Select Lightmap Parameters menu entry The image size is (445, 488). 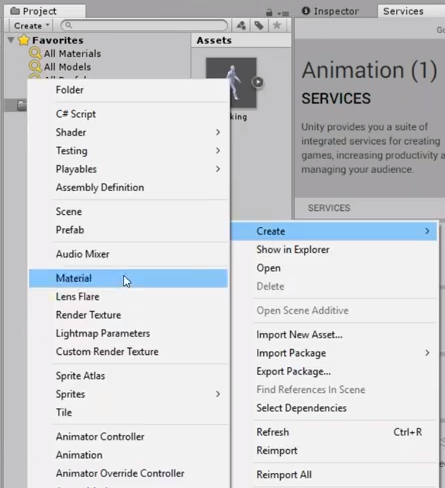pyautogui.click(x=129, y=333)
